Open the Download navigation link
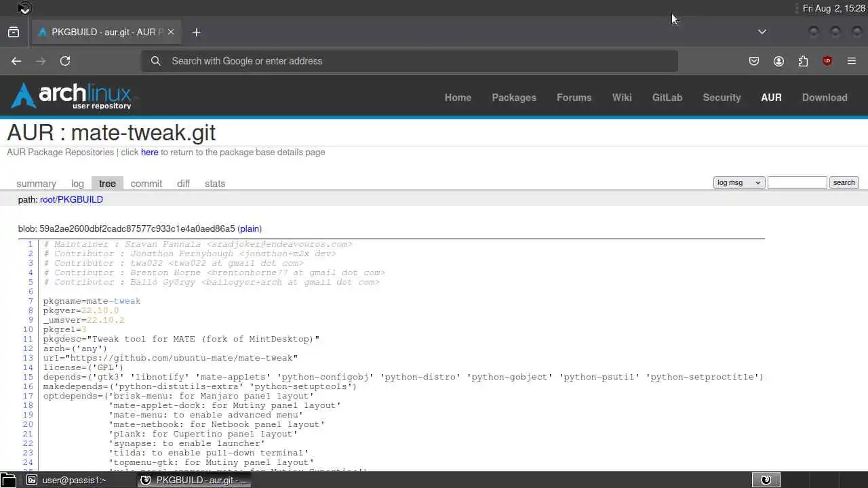 [x=825, y=98]
